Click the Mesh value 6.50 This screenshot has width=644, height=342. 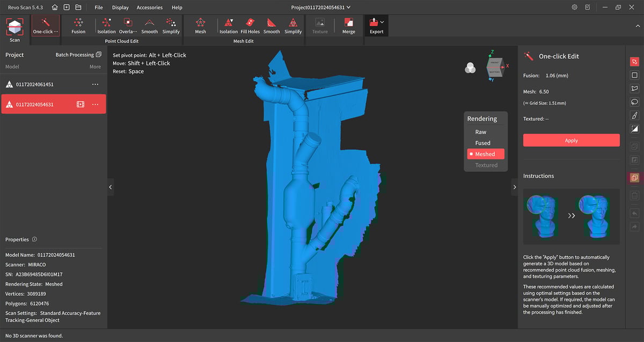click(544, 92)
